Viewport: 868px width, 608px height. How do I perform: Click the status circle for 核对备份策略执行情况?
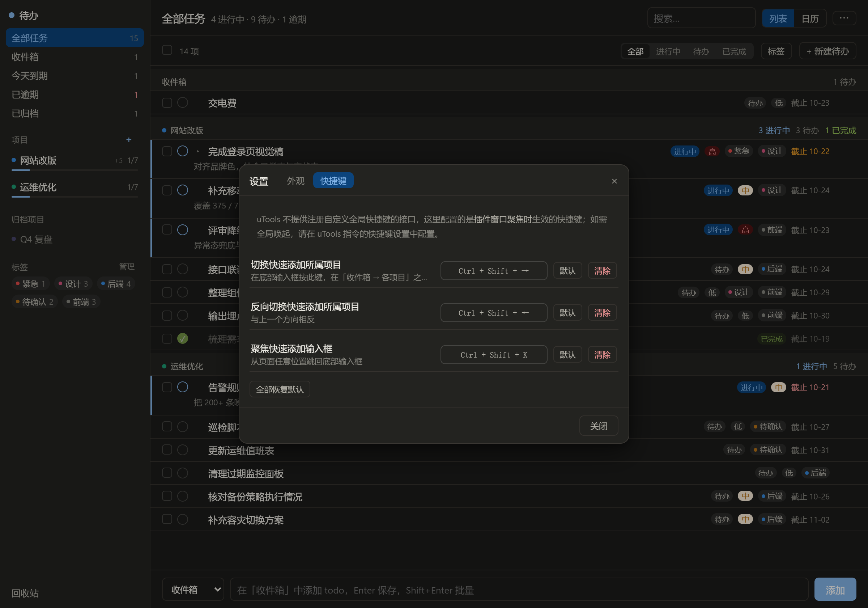click(183, 496)
